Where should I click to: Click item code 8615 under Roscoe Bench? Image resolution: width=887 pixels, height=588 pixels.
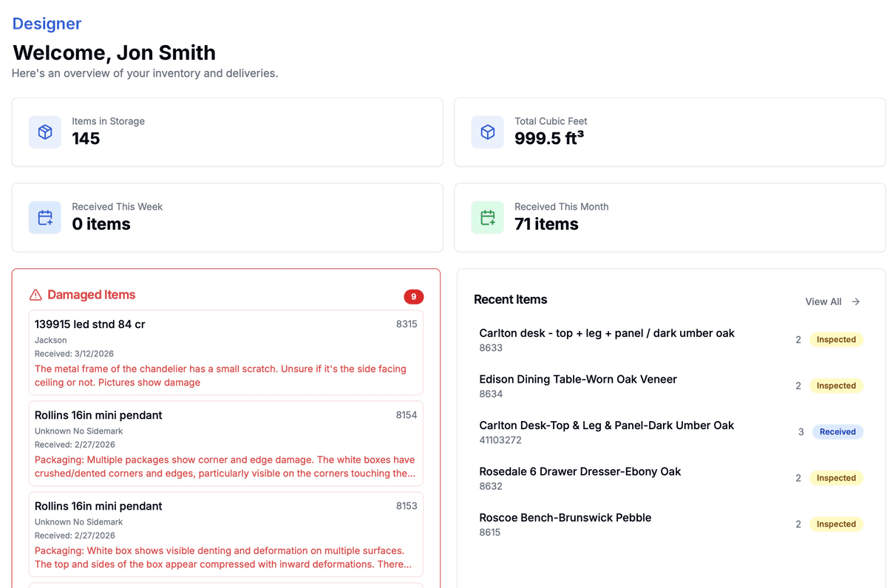point(490,533)
